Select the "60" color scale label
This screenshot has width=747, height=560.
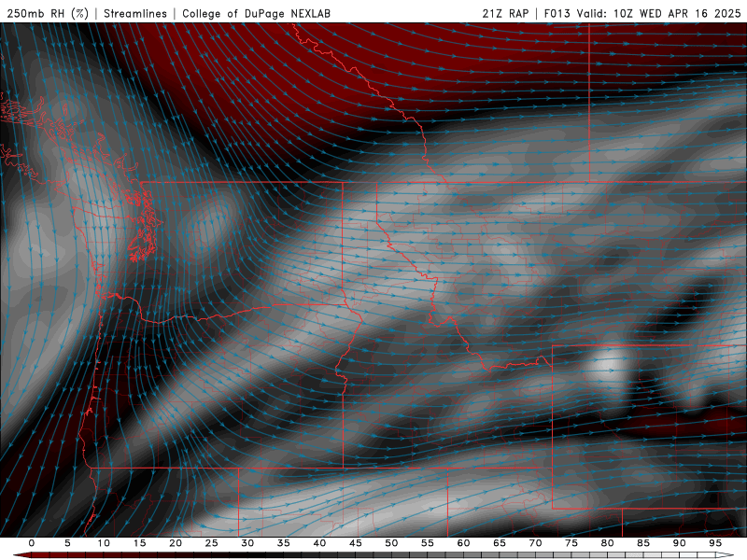(463, 543)
